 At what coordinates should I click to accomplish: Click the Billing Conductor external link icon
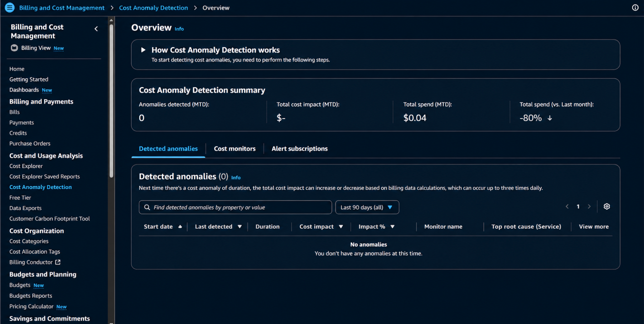coord(58,262)
